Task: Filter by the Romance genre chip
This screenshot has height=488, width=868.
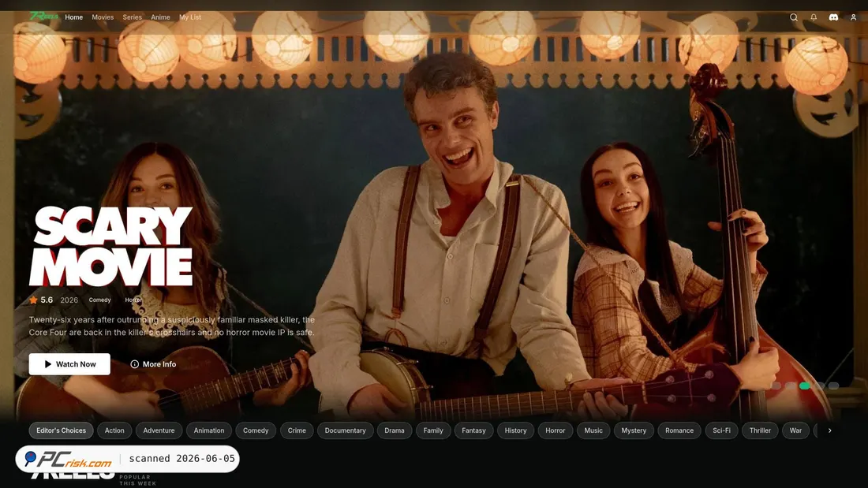Action: (679, 430)
